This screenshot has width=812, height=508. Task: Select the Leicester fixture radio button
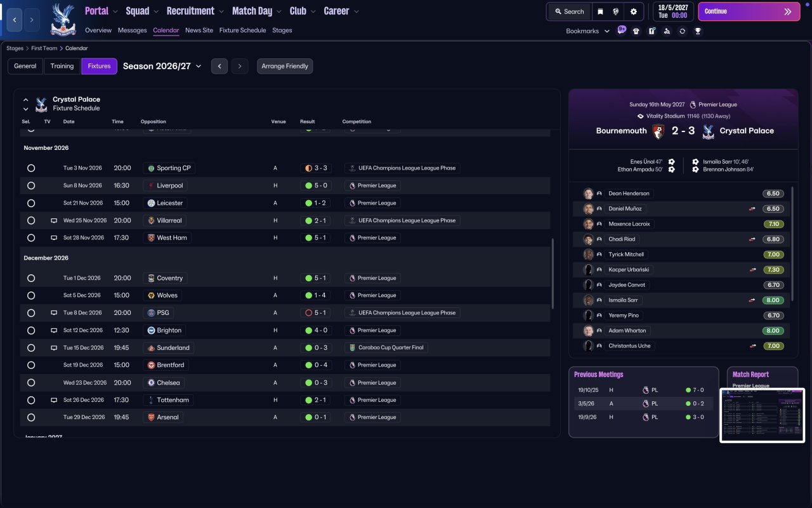point(31,203)
